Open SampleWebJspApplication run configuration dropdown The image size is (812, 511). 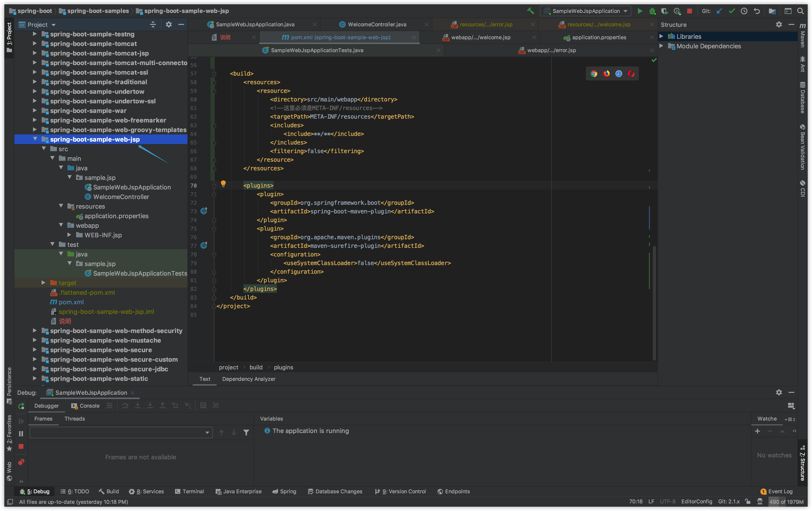(x=587, y=11)
